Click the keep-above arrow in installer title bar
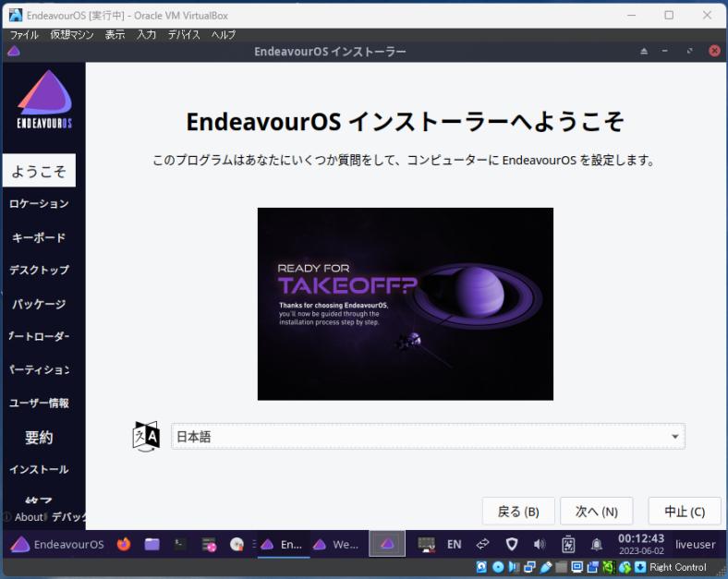The width and height of the screenshot is (728, 579). 644,51
